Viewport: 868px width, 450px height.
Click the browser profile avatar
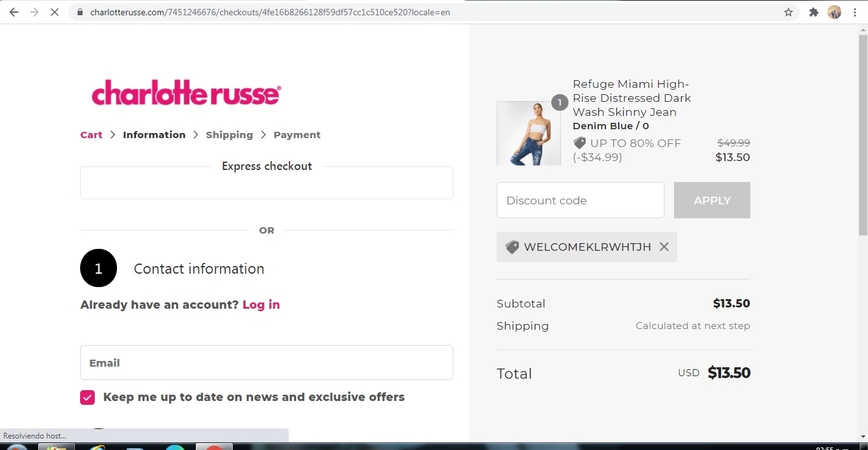tap(834, 11)
